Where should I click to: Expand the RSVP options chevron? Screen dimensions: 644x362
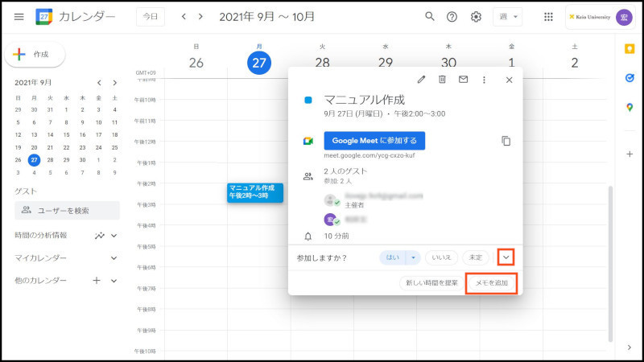tap(506, 257)
